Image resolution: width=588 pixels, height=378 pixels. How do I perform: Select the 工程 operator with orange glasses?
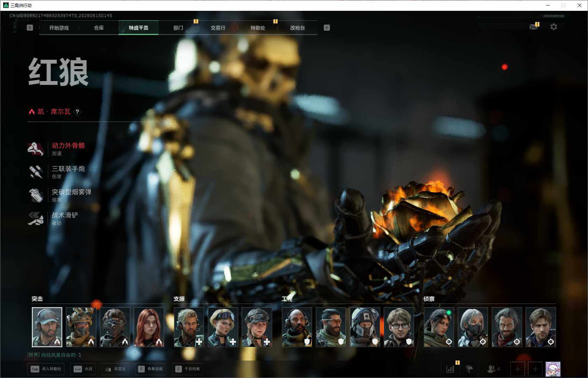click(x=331, y=327)
